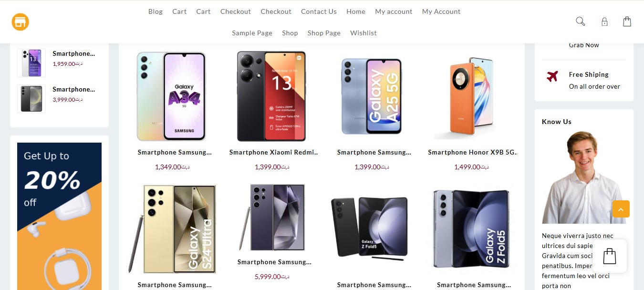
Task: Open the Blog menu item
Action: [156, 11]
